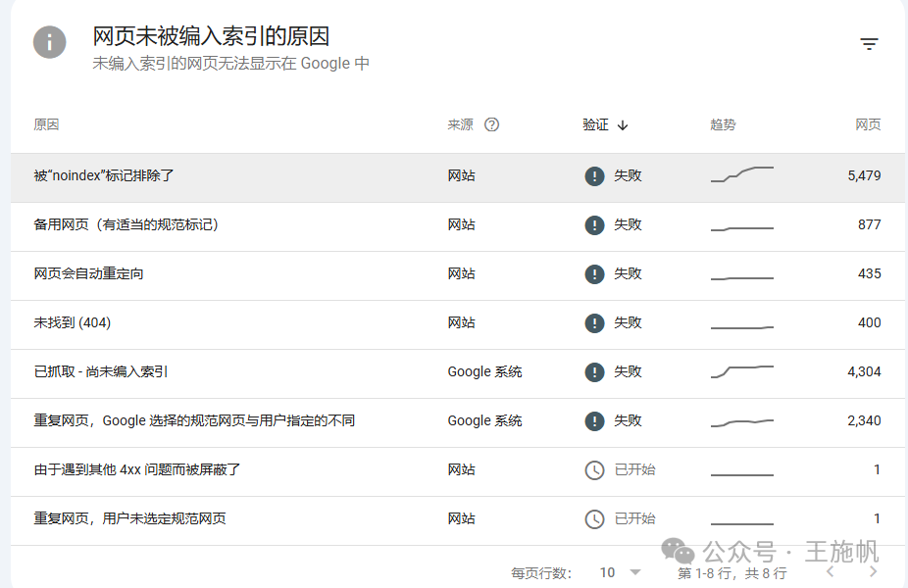
Task: Click the failed icon in 已抓取 row
Action: tap(595, 371)
